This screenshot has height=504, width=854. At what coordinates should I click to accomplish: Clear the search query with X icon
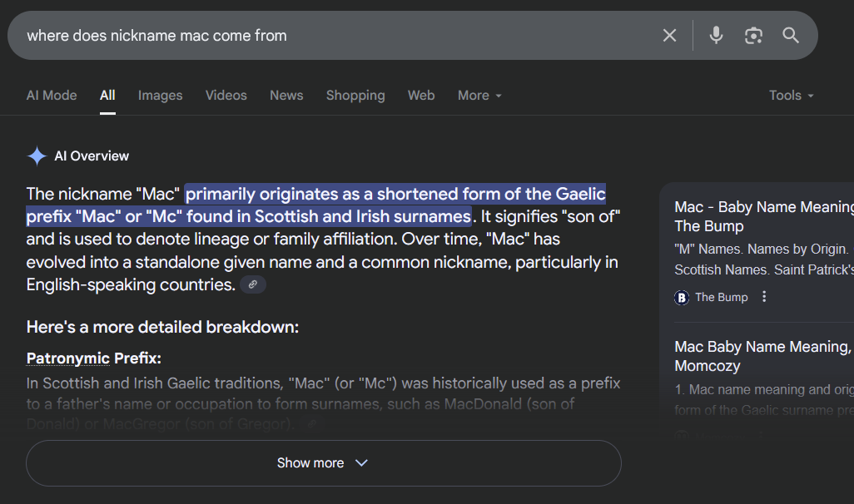point(669,36)
